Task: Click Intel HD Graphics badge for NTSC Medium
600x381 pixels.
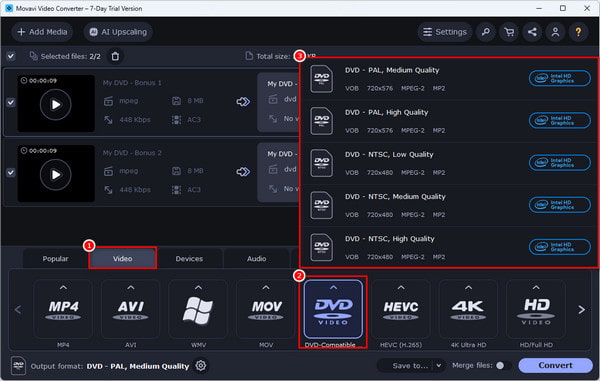Action: (x=559, y=205)
